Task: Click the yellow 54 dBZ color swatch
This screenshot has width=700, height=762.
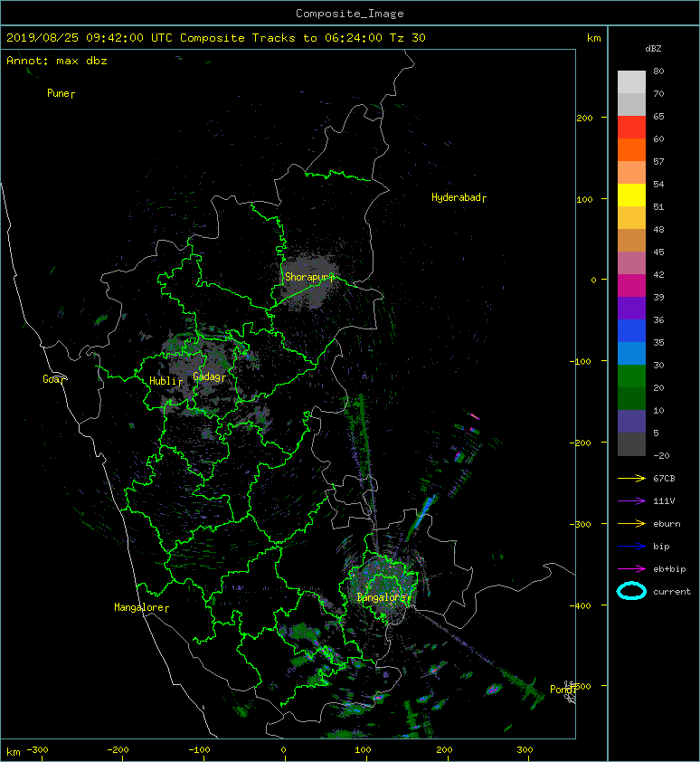Action: 631,195
